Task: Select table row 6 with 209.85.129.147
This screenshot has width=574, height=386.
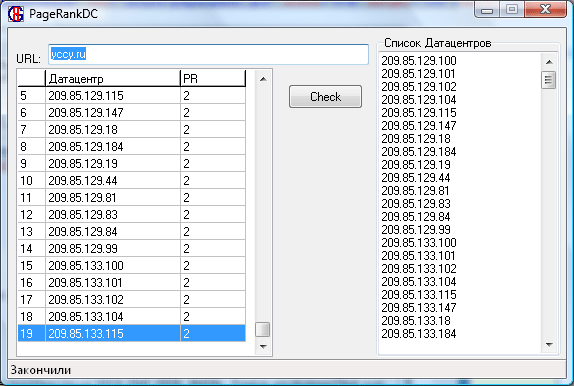Action: point(132,112)
